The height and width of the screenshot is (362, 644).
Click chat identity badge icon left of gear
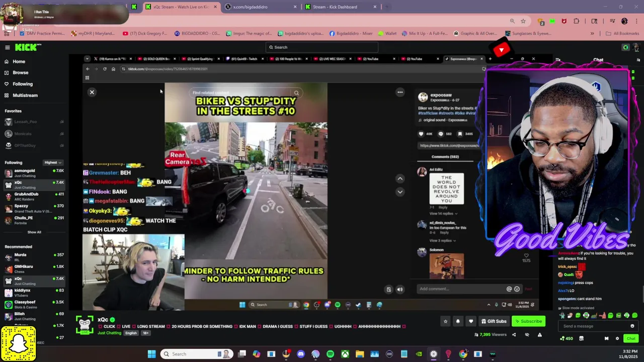(606, 338)
